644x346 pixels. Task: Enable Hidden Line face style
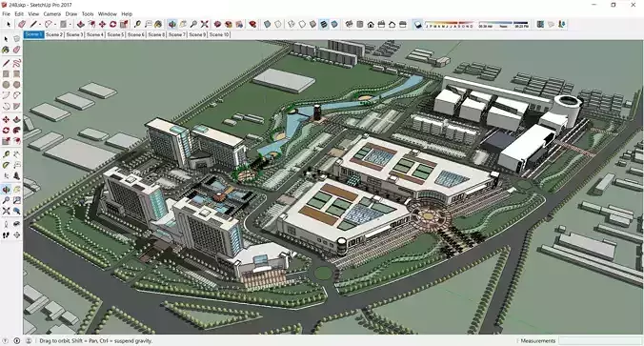pos(302,24)
